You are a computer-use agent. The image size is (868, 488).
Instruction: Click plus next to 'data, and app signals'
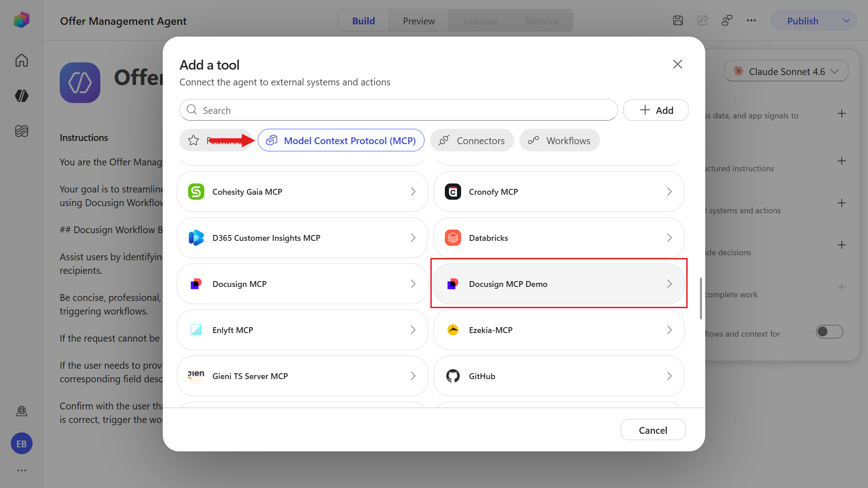[841, 113]
